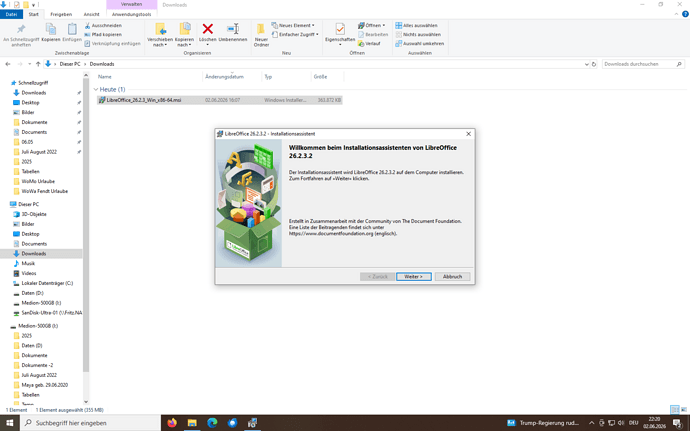Viewport: 690px width, 431px height.
Task: Click the Eigenschaften ribbon icon
Action: 340,29
